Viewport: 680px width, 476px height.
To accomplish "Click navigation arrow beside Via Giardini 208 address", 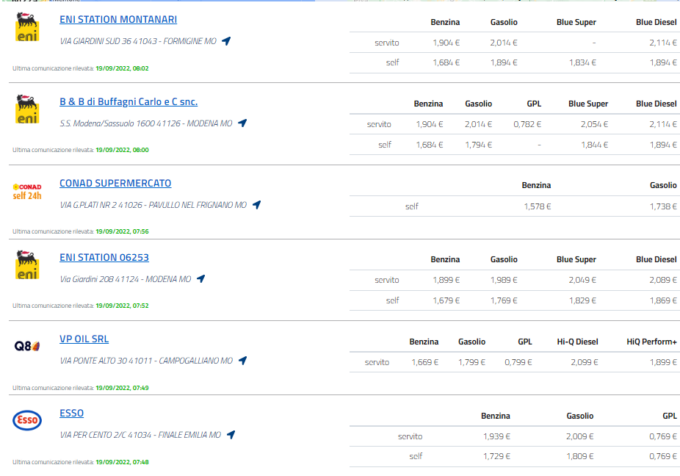I will pos(201,279).
